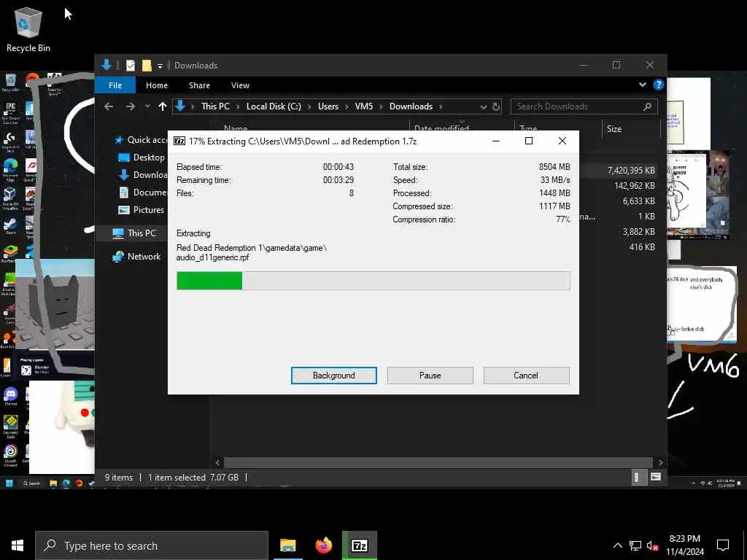This screenshot has width=747, height=560.
Task: Select the 3,882 KB file row
Action: 619,231
